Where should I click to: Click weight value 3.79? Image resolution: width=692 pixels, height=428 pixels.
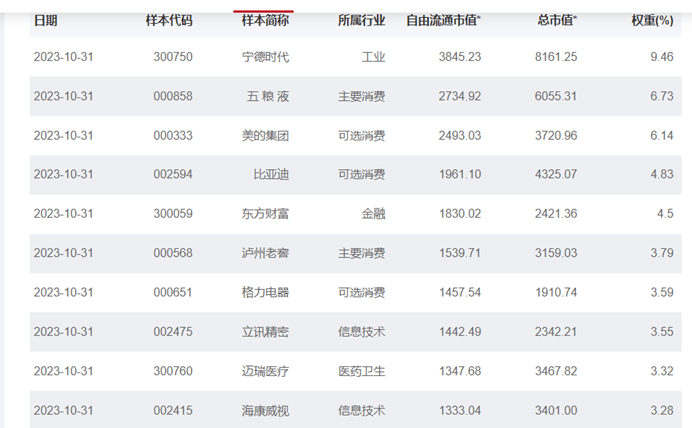pyautogui.click(x=662, y=253)
